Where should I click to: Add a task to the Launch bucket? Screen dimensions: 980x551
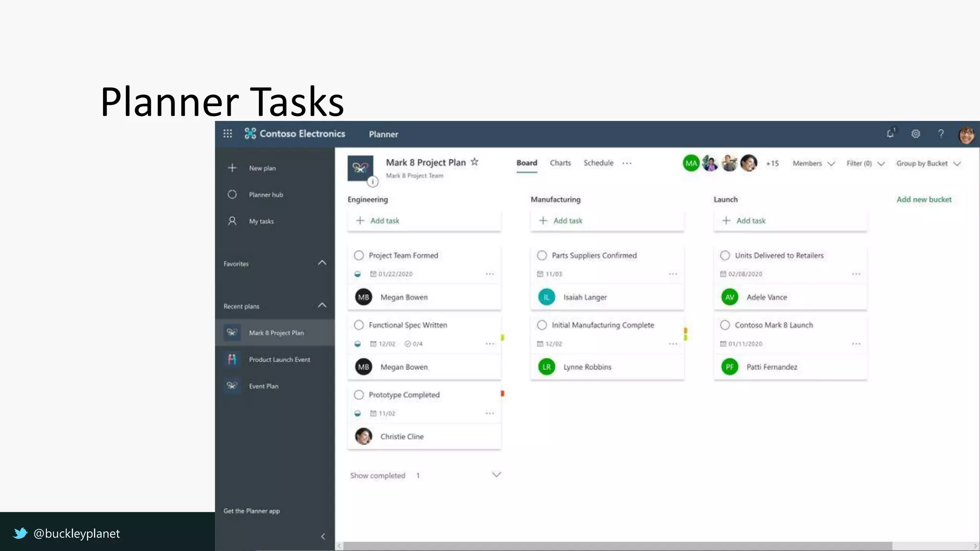790,220
